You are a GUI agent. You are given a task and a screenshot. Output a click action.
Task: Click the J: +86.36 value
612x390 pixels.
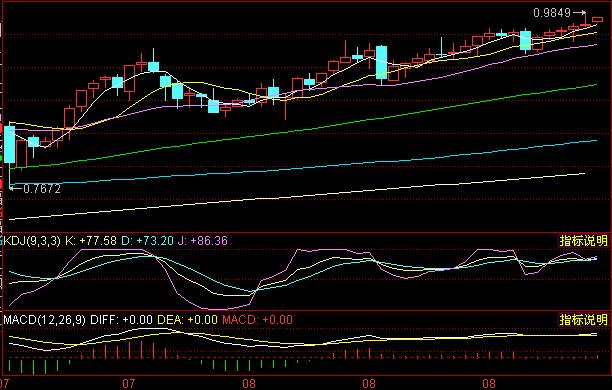point(203,240)
